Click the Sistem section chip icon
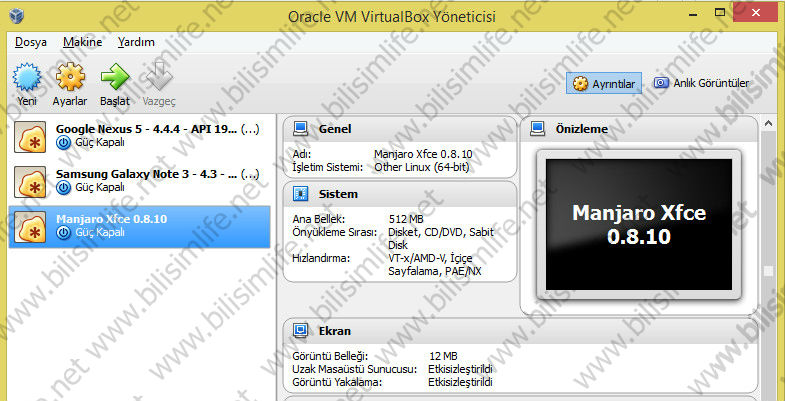The height and width of the screenshot is (401, 785). pos(300,194)
